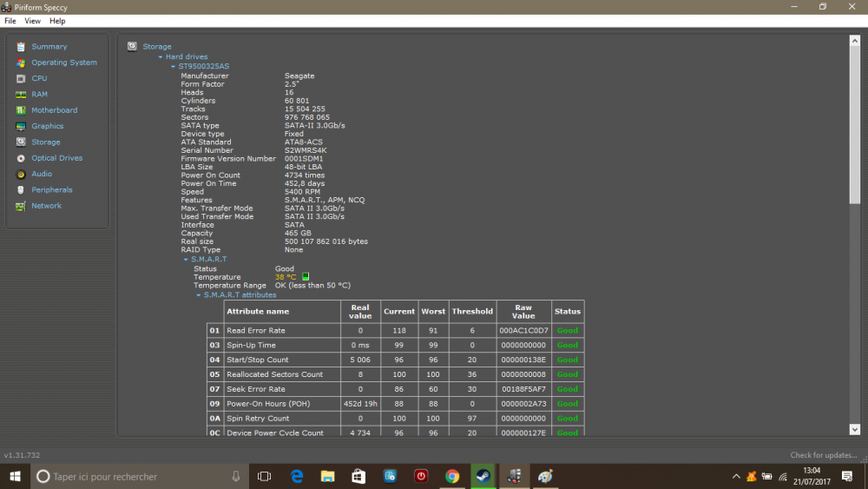The width and height of the screenshot is (868, 489).
Task: Click the Optical Drives disc icon
Action: (21, 158)
